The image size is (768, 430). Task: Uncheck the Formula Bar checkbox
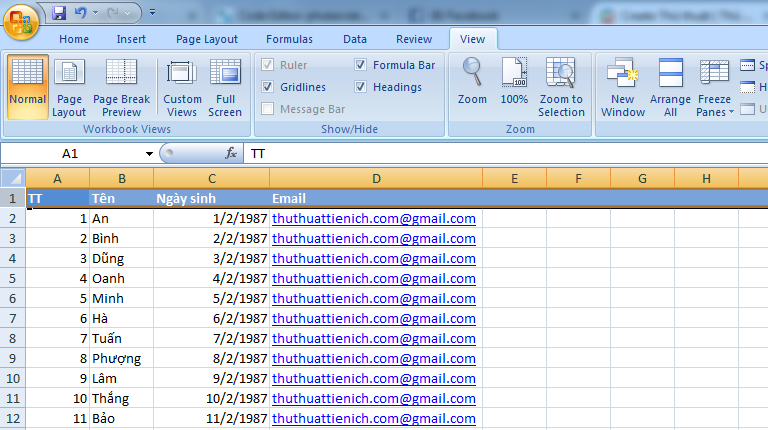coord(361,65)
